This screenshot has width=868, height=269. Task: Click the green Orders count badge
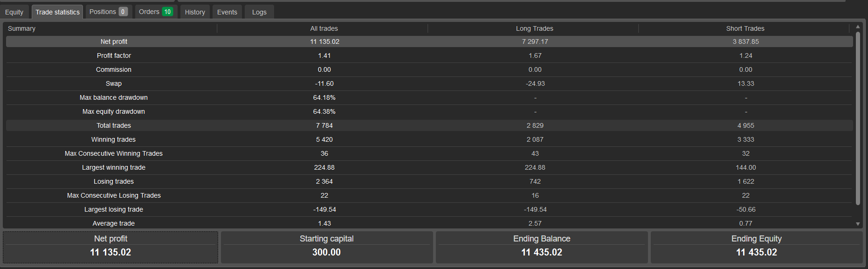167,12
